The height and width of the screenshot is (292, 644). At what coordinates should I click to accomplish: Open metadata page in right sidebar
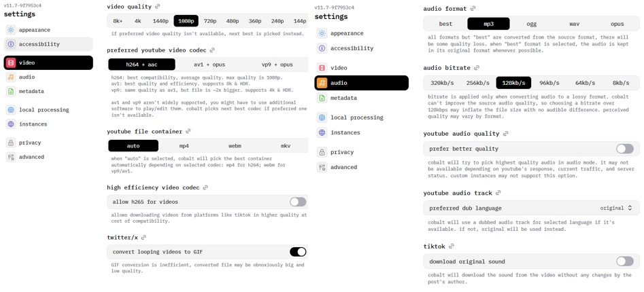tap(361, 98)
